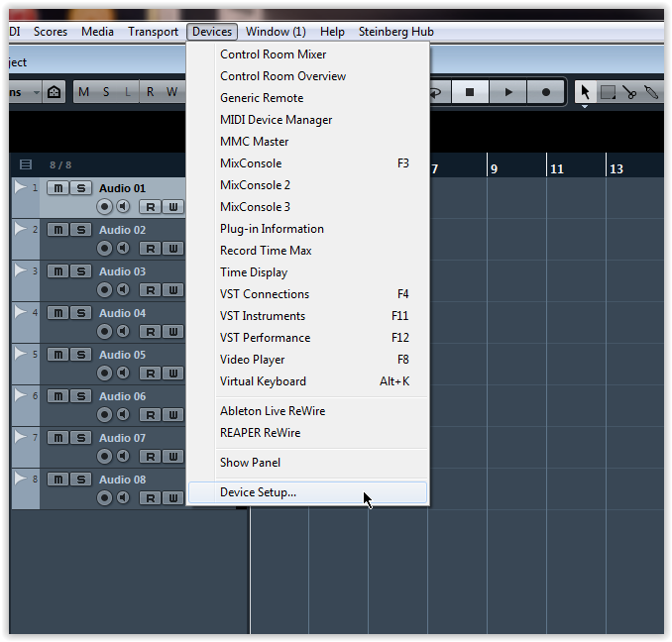
Task: Select the Object Selection arrow tool
Action: [585, 92]
